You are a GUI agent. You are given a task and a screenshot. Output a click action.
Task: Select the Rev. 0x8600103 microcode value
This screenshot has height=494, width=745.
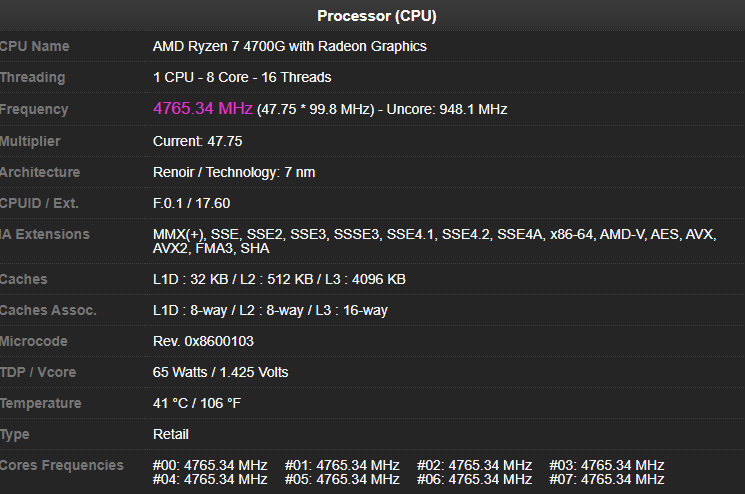point(203,341)
